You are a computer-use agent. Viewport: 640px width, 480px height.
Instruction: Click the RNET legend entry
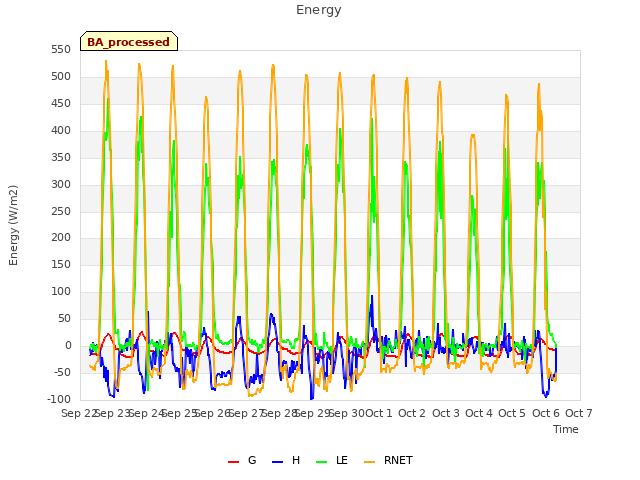tap(388, 460)
